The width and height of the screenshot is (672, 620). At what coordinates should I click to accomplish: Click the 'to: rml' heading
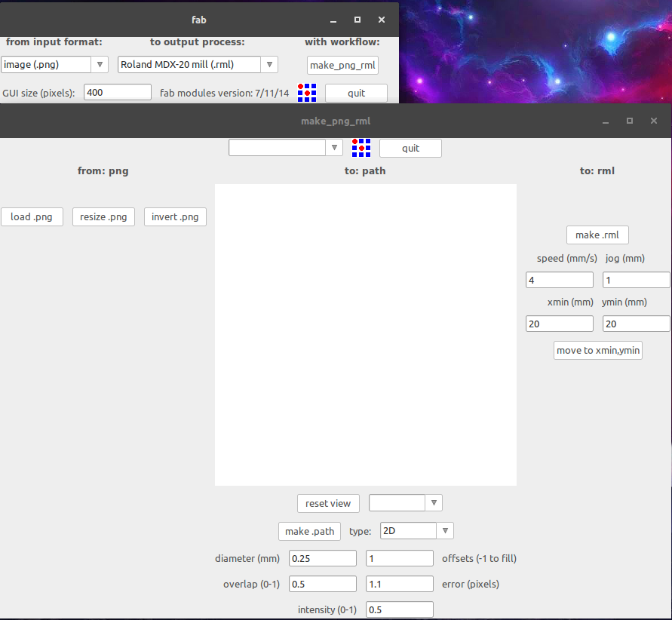tap(597, 171)
